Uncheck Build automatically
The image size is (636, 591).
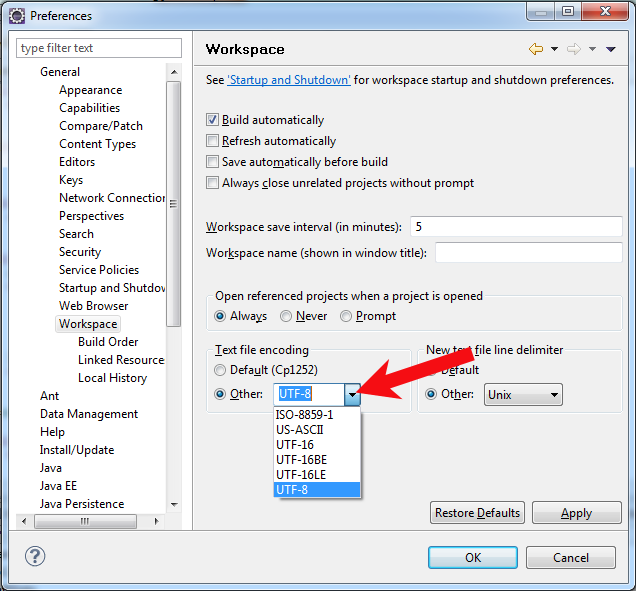[212, 120]
